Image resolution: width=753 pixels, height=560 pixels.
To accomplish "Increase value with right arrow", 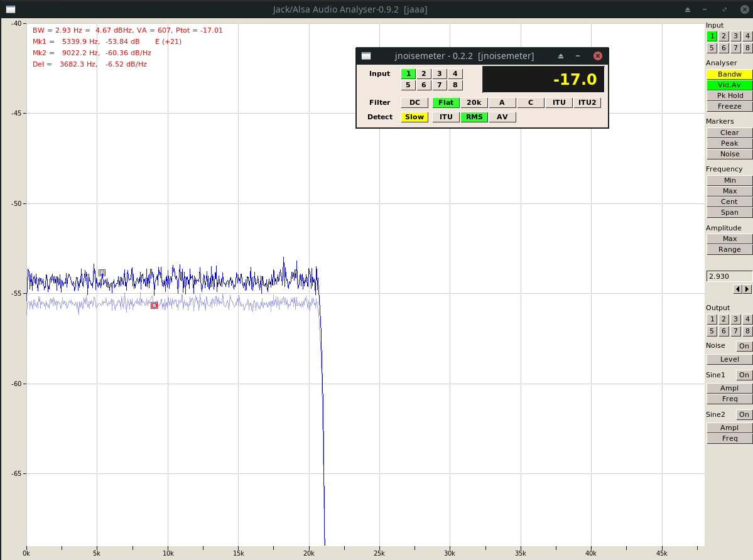I will pyautogui.click(x=747, y=289).
